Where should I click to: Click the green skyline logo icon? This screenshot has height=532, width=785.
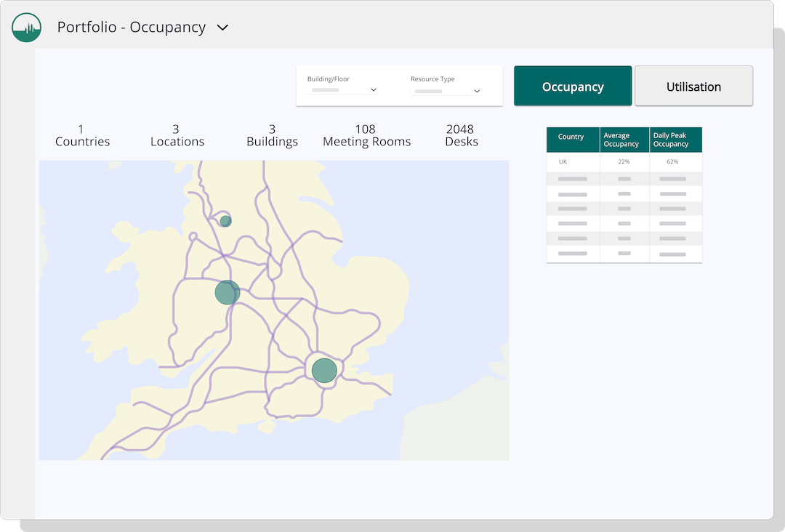pyautogui.click(x=27, y=28)
